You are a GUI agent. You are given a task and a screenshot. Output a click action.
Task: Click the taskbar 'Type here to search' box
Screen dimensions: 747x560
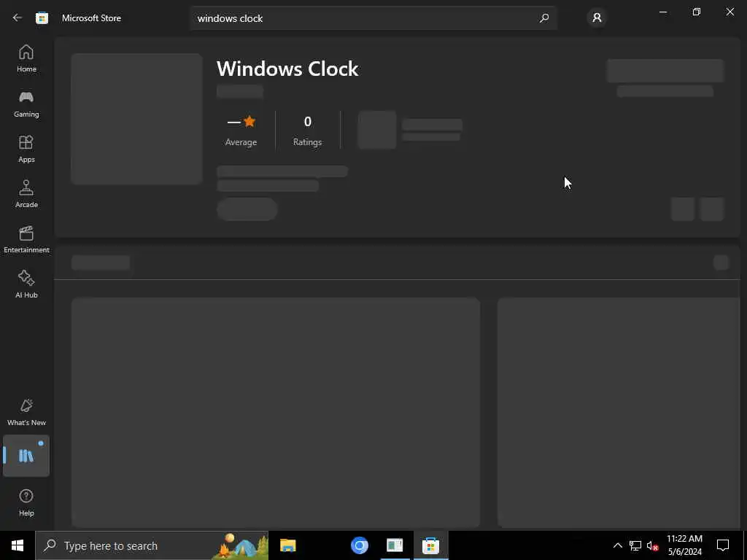pyautogui.click(x=152, y=545)
